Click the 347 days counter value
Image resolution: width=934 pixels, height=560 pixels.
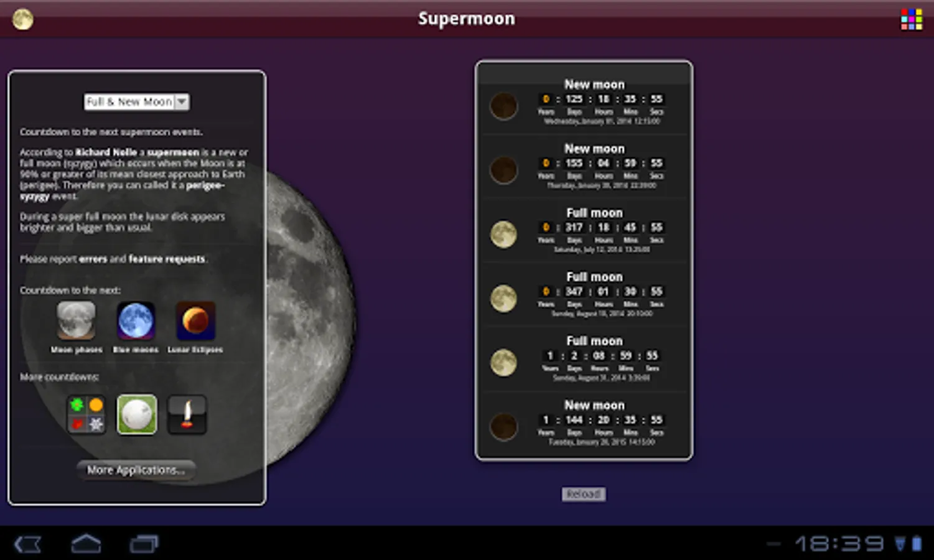pyautogui.click(x=574, y=291)
